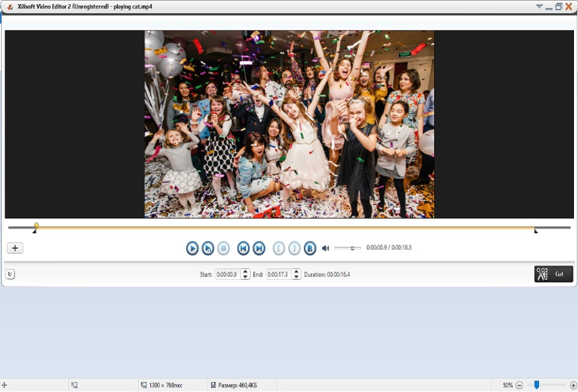
Task: Click the cursor position crosshair icon
Action: 5,385
